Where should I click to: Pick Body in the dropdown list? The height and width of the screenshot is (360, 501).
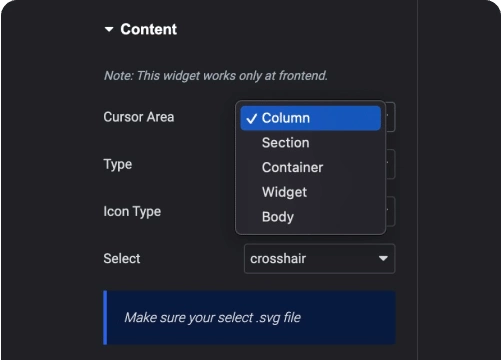coord(278,217)
